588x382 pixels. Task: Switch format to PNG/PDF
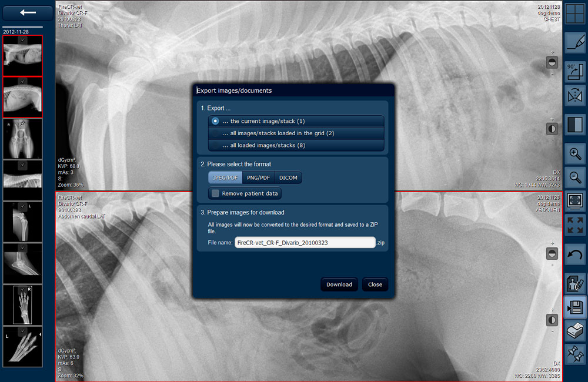point(258,177)
